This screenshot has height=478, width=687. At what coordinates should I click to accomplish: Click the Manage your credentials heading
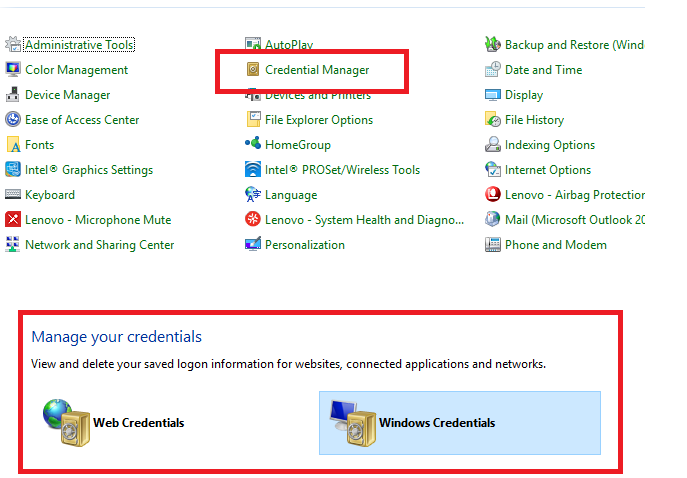[x=117, y=336]
